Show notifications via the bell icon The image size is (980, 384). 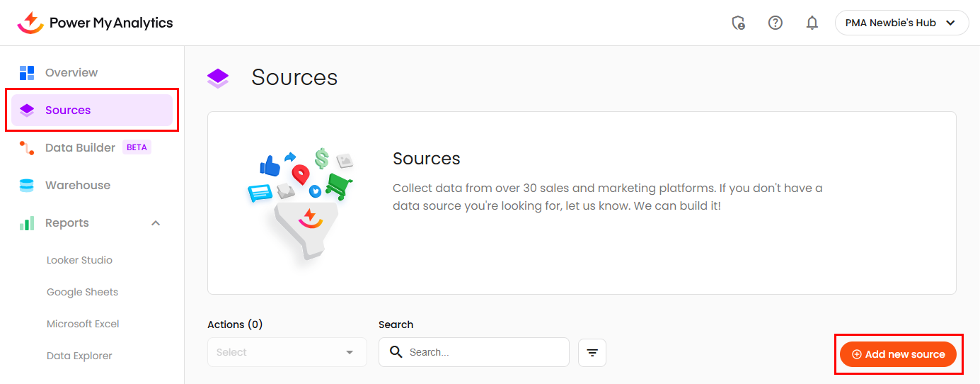tap(812, 23)
